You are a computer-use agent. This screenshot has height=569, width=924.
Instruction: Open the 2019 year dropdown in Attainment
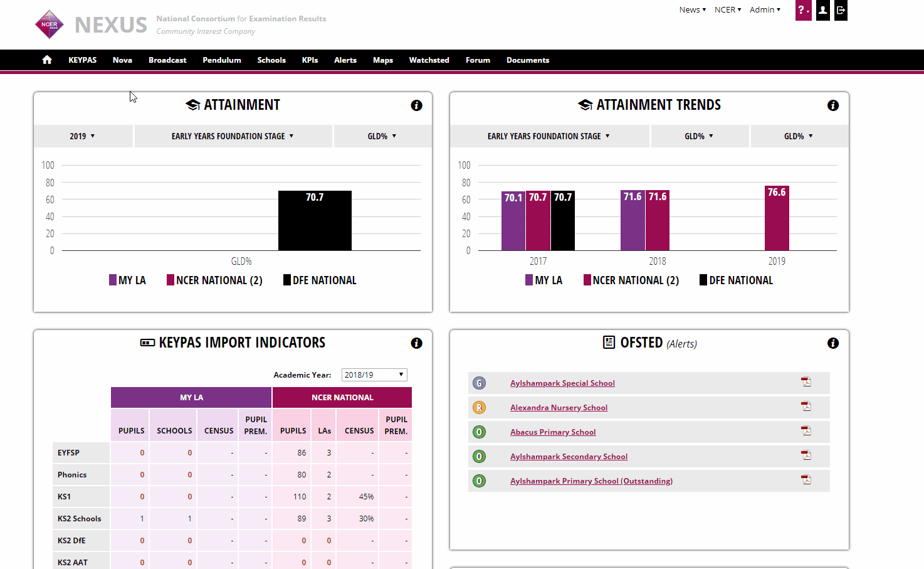(x=83, y=136)
